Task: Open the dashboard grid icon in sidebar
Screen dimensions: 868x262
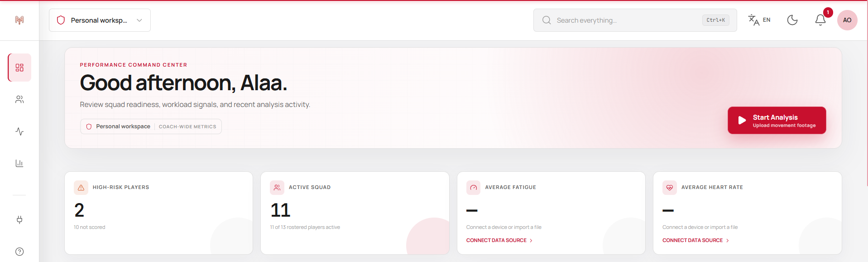Action: [19, 68]
